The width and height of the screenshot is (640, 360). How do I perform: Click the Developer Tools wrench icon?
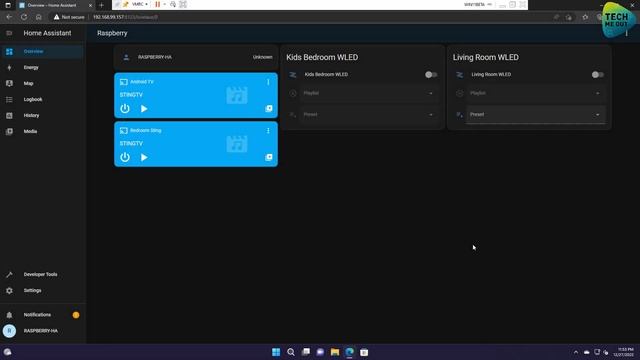click(9, 275)
